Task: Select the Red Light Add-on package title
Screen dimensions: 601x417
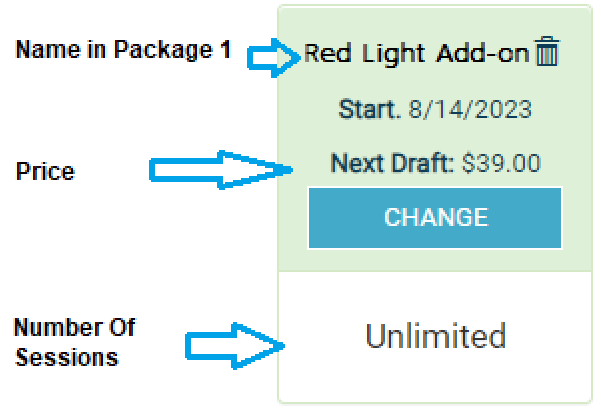Action: coord(416,54)
